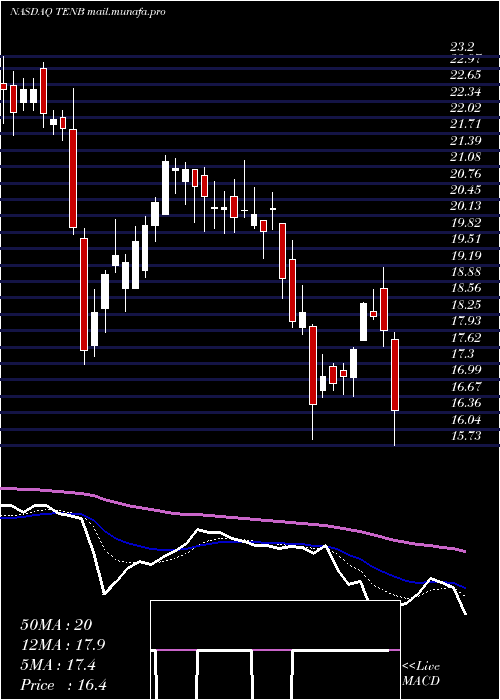
Task: Select the 5MA : 17.4 readout
Action: [x=58, y=665]
